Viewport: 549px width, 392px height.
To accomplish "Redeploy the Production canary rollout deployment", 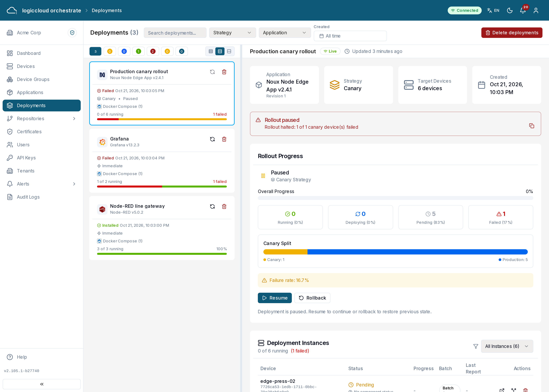I will [x=212, y=72].
